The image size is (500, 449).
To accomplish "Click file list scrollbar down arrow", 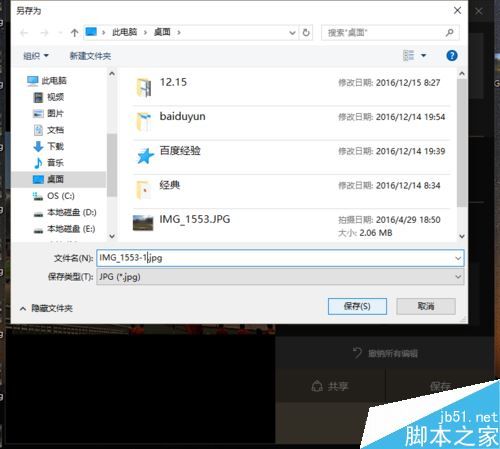I will [x=462, y=236].
